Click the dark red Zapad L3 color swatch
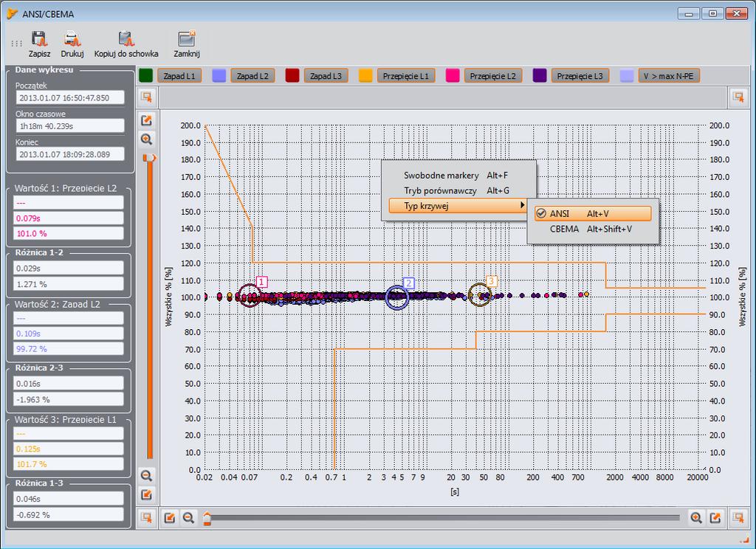 [292, 76]
